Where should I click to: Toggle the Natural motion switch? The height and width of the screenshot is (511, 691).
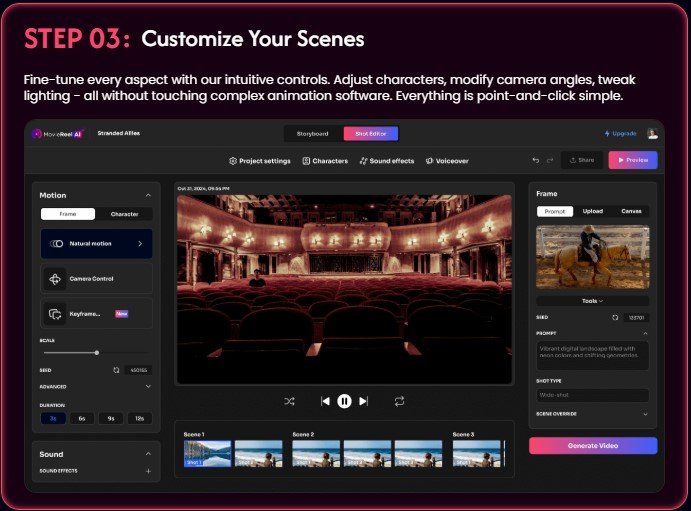tap(57, 243)
